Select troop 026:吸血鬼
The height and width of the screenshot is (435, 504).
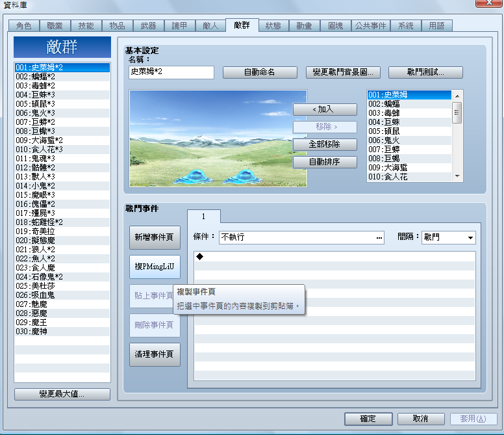62,295
